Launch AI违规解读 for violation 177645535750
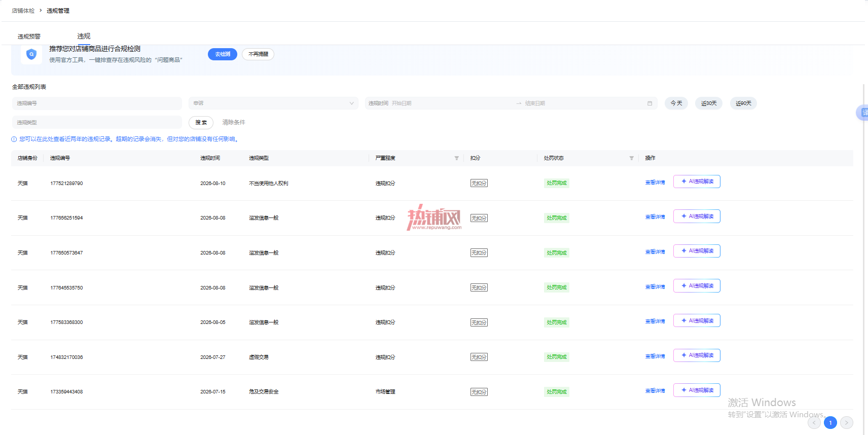The width and height of the screenshot is (868, 435). [x=697, y=286]
